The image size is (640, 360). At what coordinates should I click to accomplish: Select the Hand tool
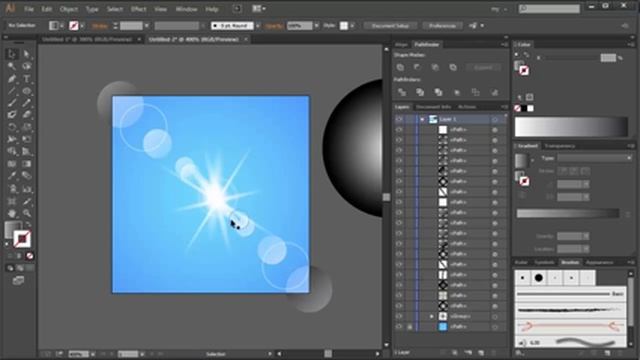tap(11, 213)
